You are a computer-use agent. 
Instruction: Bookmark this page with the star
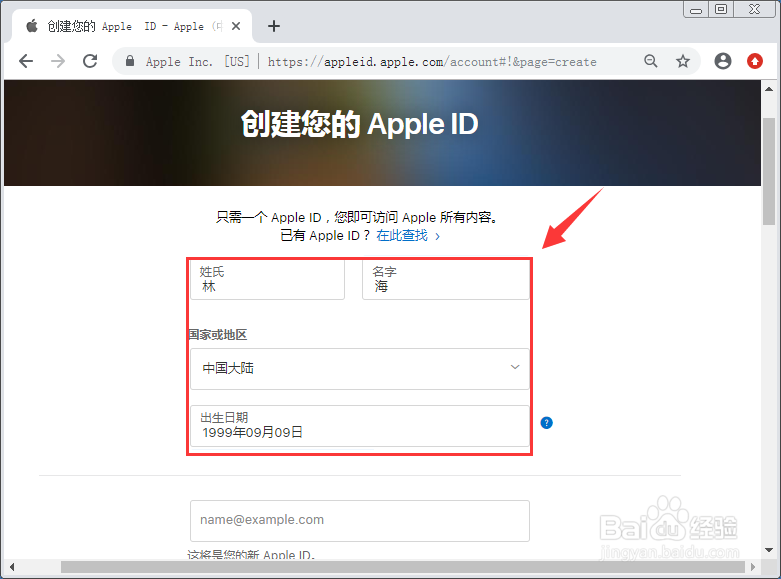(x=683, y=61)
